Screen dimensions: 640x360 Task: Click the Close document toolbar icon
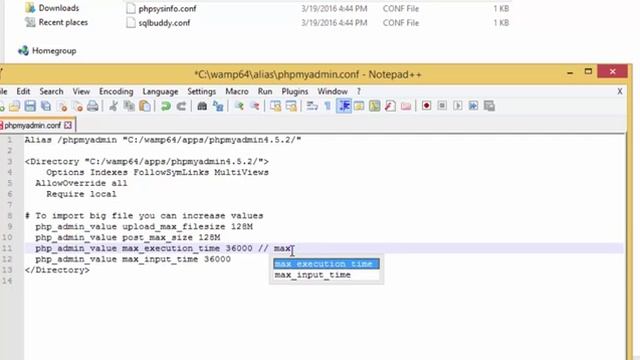click(62, 107)
